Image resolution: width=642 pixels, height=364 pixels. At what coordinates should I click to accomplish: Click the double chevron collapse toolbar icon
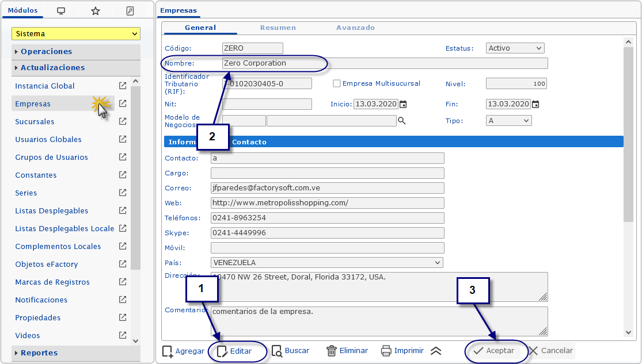[436, 351]
